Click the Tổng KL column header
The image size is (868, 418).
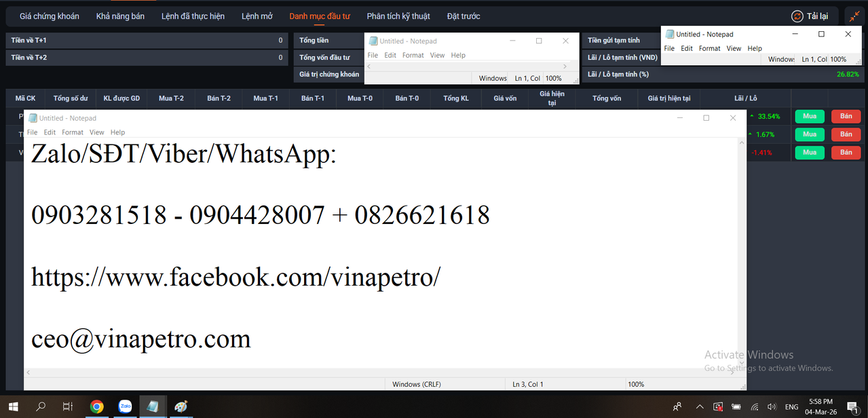pos(456,98)
